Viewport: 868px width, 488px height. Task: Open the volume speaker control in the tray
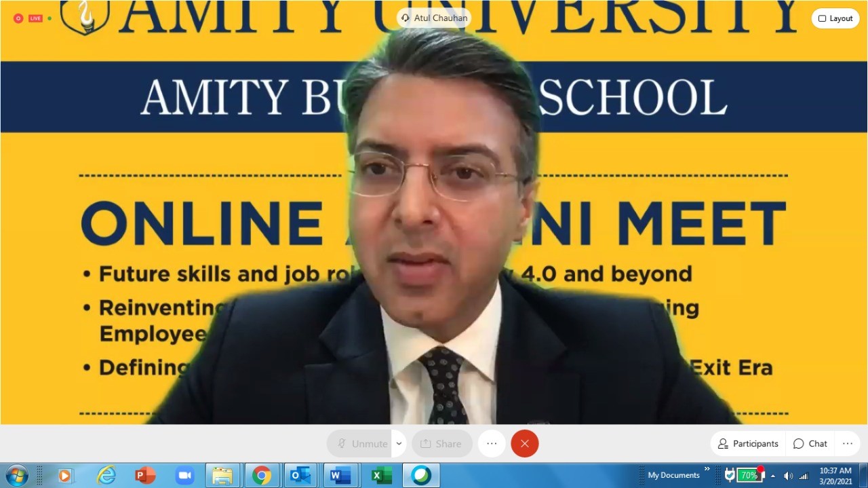click(x=788, y=476)
